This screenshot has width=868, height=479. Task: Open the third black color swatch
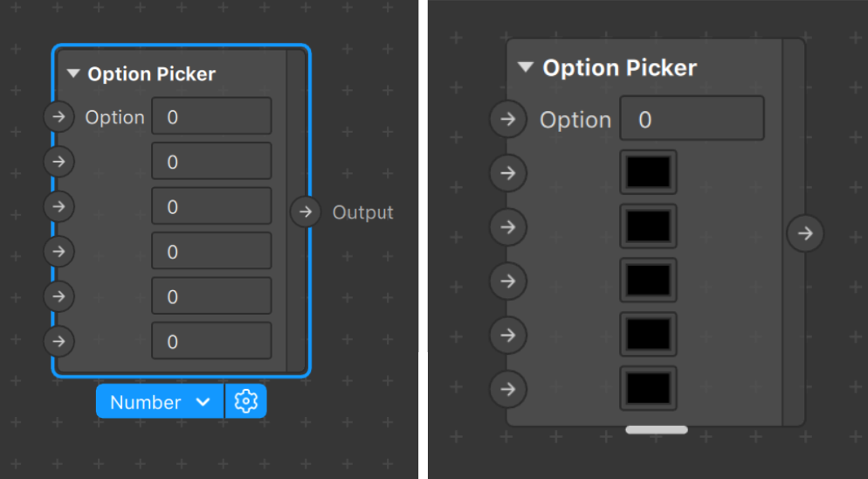(x=648, y=280)
